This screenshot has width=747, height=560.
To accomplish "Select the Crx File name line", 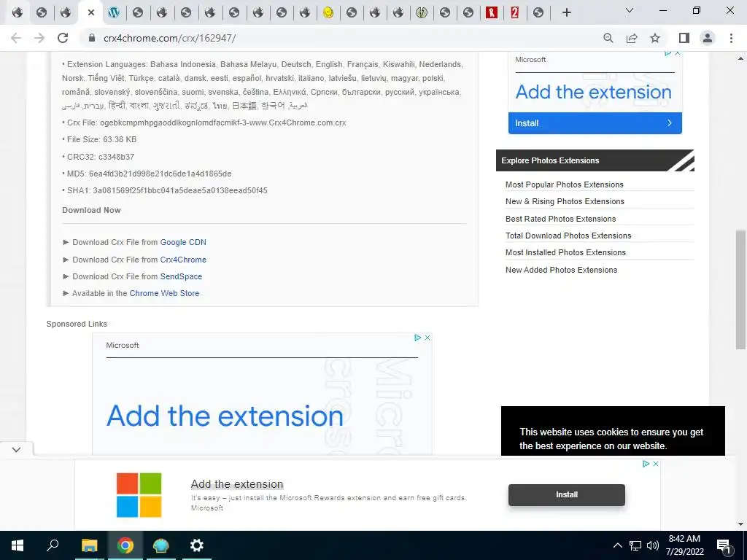I will (204, 122).
